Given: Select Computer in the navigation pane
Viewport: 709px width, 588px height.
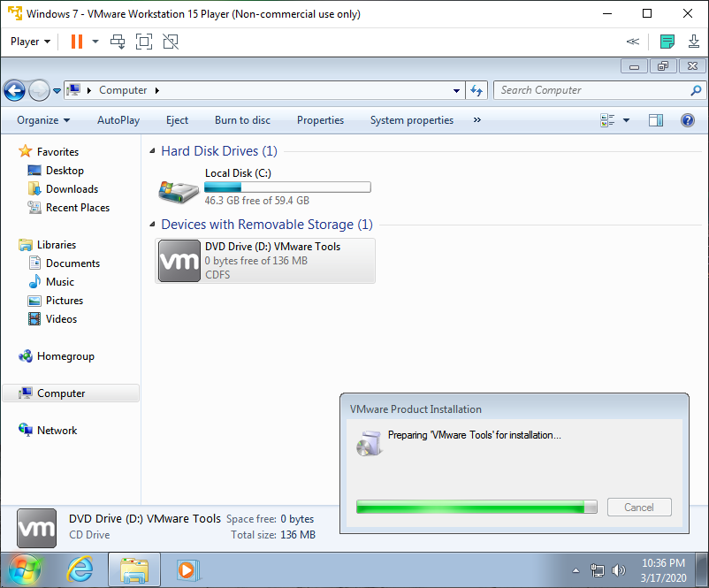Looking at the screenshot, I should point(71,393).
